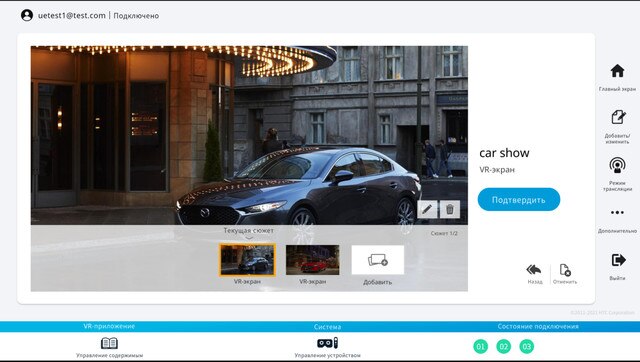This screenshot has height=362, width=640.
Task: Click the Отменить cancel icon
Action: (565, 270)
